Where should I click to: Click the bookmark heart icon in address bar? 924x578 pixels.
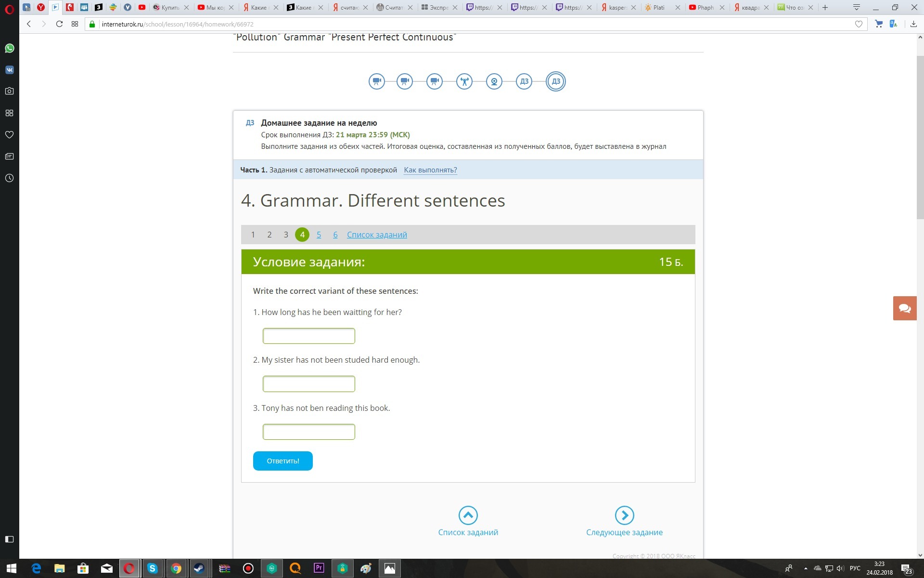click(859, 24)
